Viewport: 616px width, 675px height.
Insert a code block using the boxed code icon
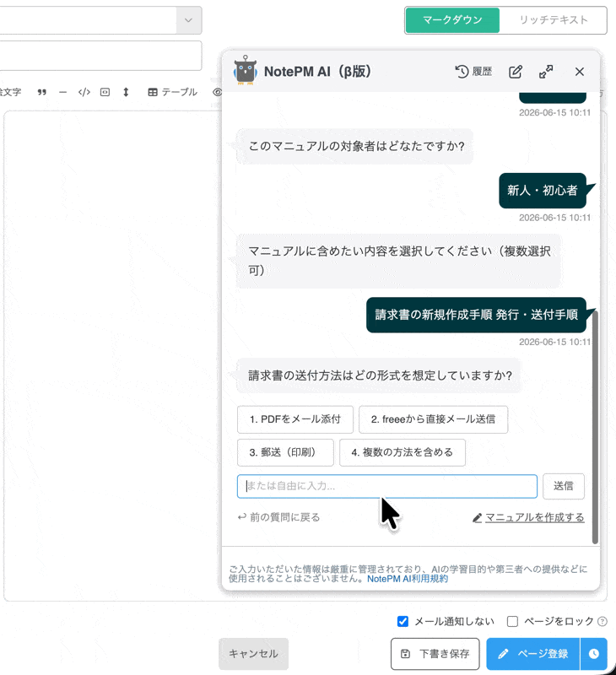coord(105,92)
